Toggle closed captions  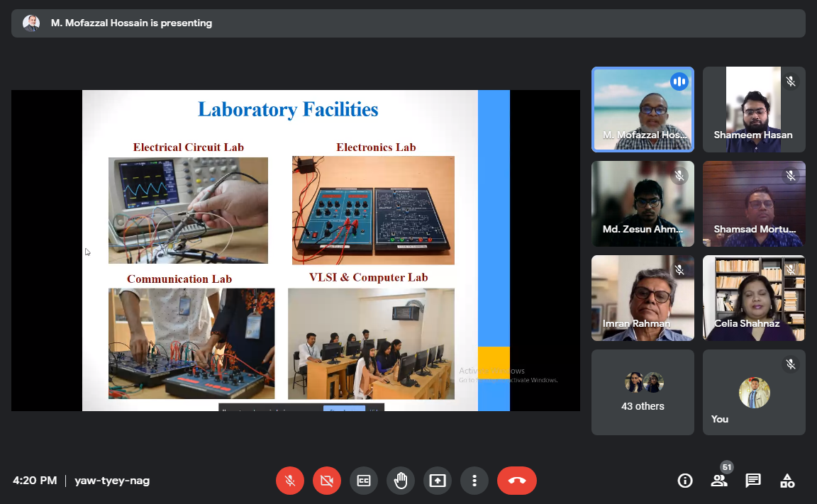tap(364, 481)
